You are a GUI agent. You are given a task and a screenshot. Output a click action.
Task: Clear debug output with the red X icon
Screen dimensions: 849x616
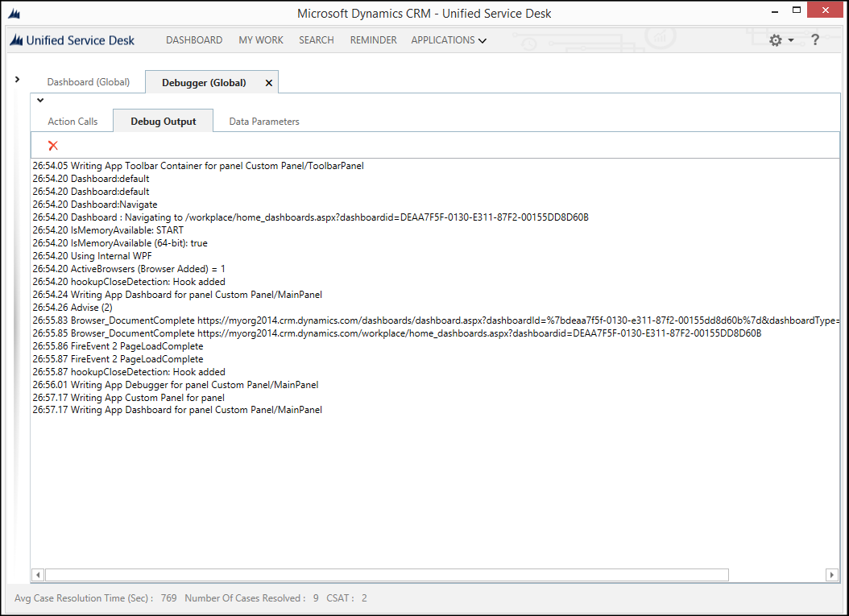[53, 146]
